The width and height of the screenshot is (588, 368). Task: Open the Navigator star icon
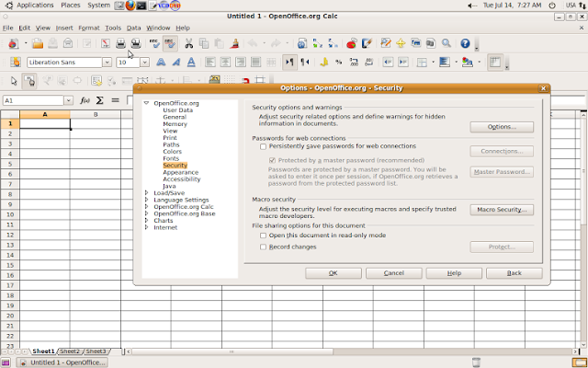(401, 43)
